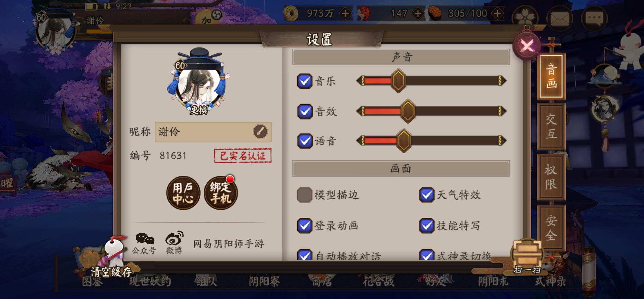Tap the WeChat 公众号 icon
The image size is (644, 299).
click(145, 243)
